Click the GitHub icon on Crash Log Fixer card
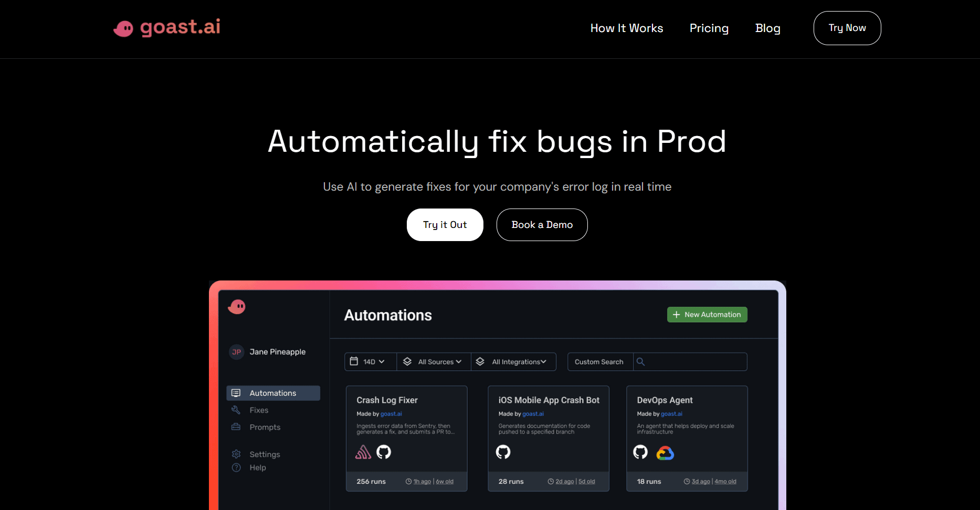Viewport: 980px width, 510px height. pos(384,452)
